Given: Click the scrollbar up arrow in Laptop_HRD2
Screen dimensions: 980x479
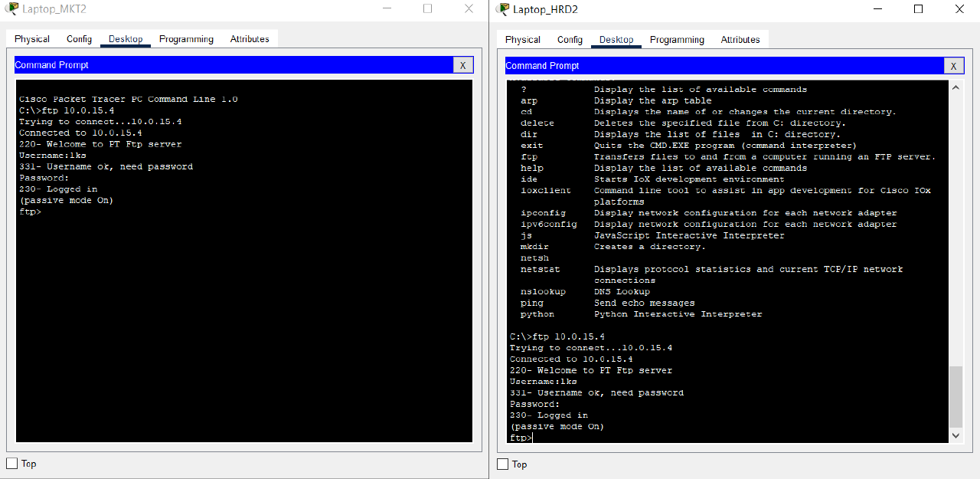Looking at the screenshot, I should coord(955,87).
